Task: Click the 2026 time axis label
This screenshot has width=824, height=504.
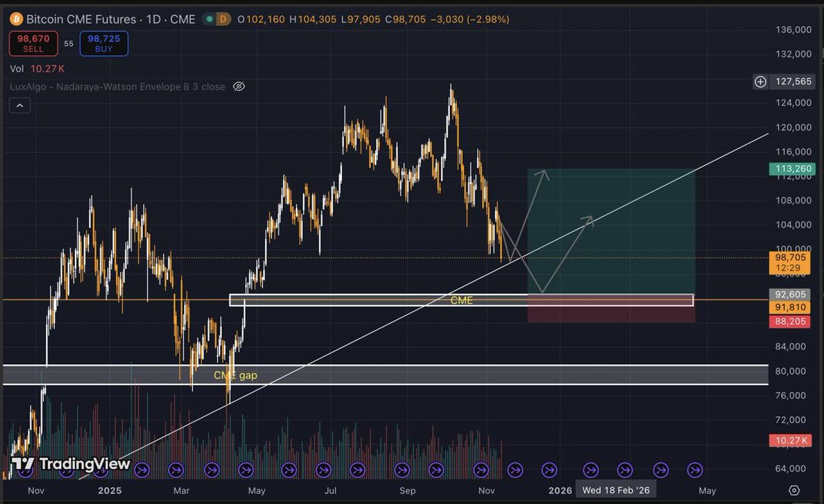Action: click(x=560, y=490)
